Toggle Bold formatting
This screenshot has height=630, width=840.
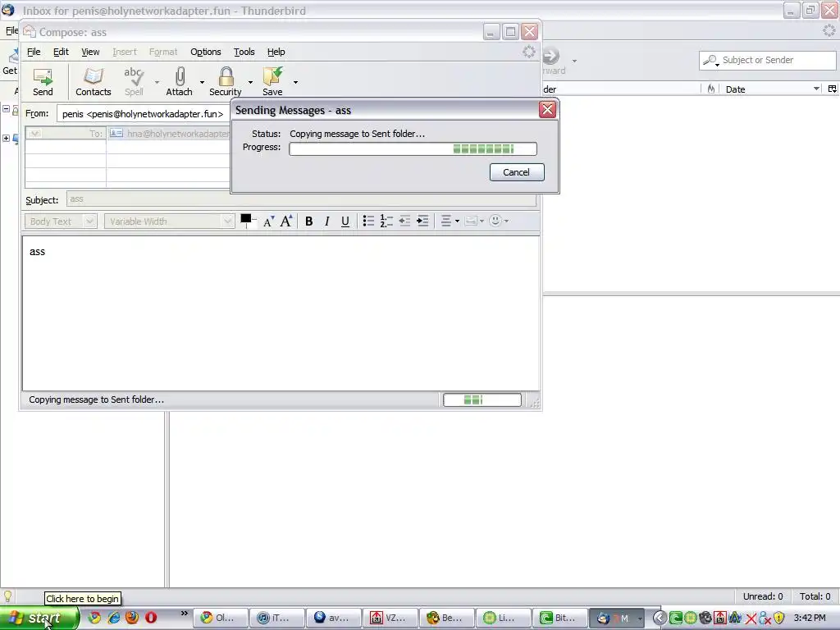click(x=309, y=221)
